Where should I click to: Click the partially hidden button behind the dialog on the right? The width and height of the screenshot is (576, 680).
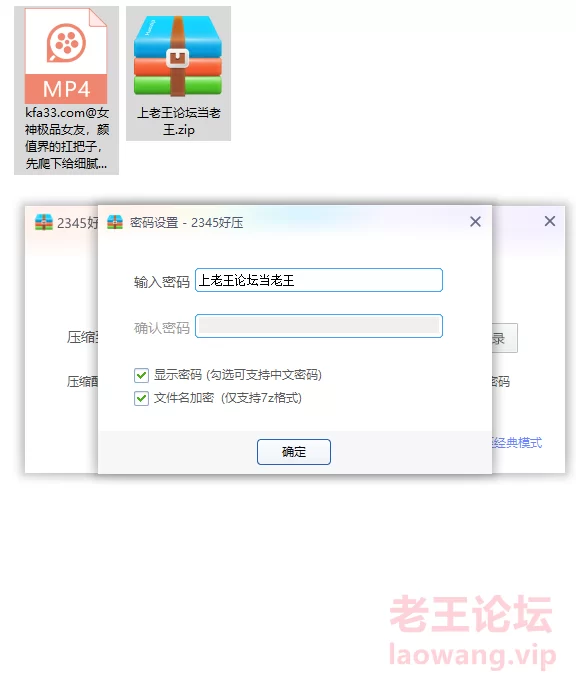tap(505, 338)
